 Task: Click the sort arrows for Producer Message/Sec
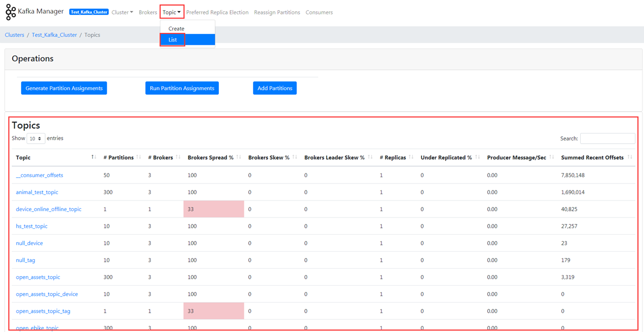[x=552, y=157]
